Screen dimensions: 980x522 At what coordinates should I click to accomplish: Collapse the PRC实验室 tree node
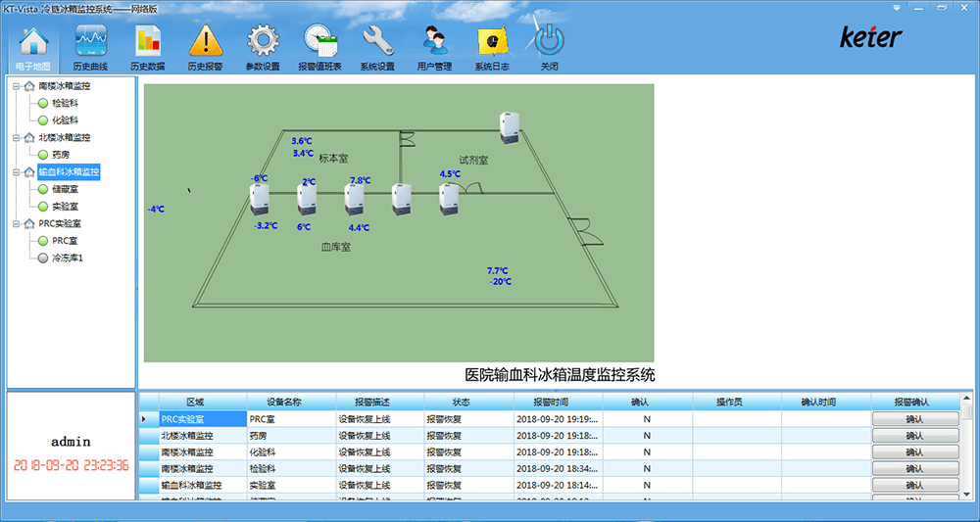[17, 223]
